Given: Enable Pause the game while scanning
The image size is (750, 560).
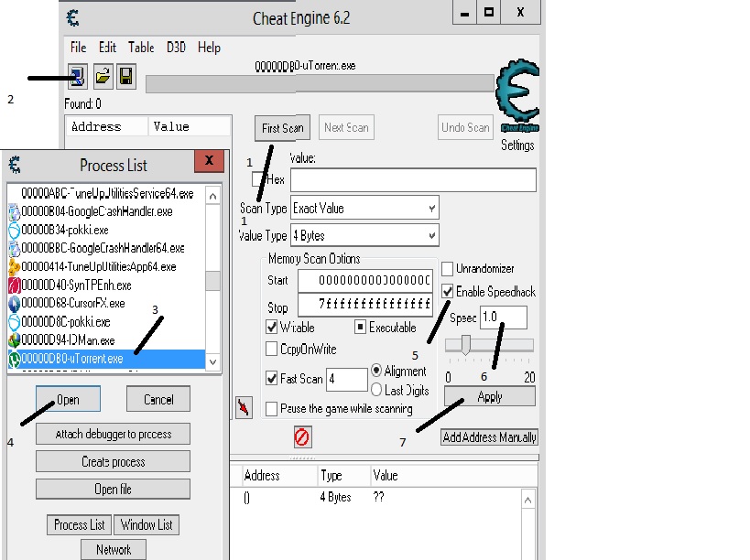Looking at the screenshot, I should coord(272,408).
